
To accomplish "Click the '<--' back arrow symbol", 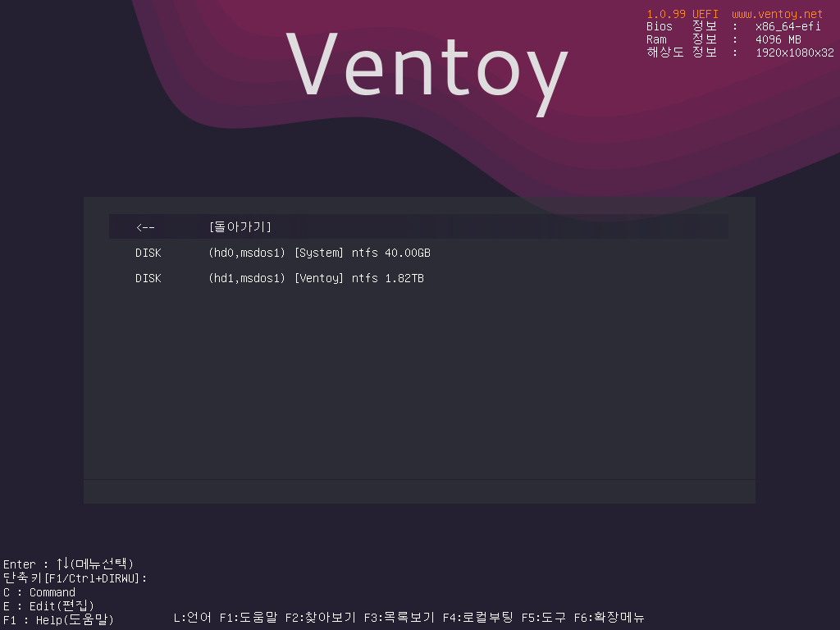I will [145, 227].
